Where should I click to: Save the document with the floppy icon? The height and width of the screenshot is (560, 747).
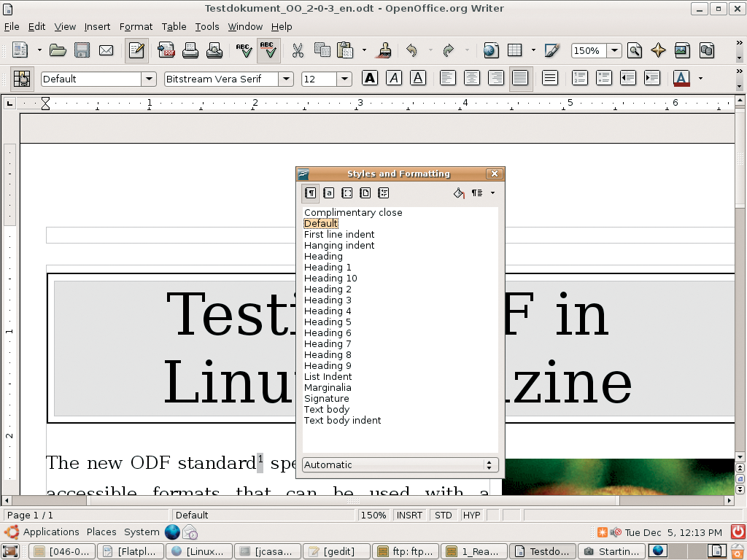(x=82, y=50)
